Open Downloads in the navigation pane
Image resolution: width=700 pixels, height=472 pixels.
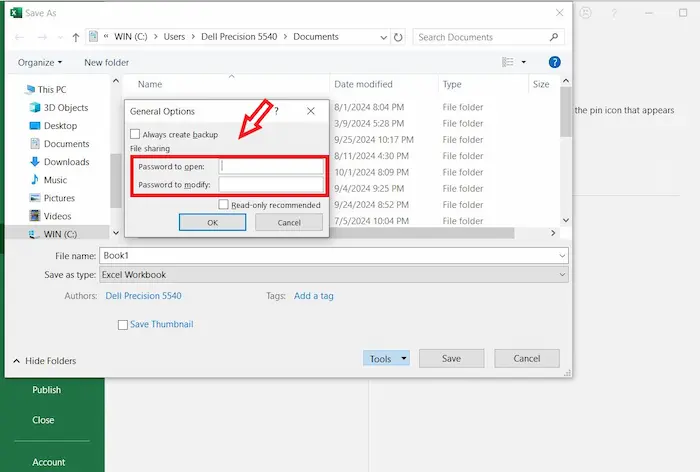coord(59,162)
